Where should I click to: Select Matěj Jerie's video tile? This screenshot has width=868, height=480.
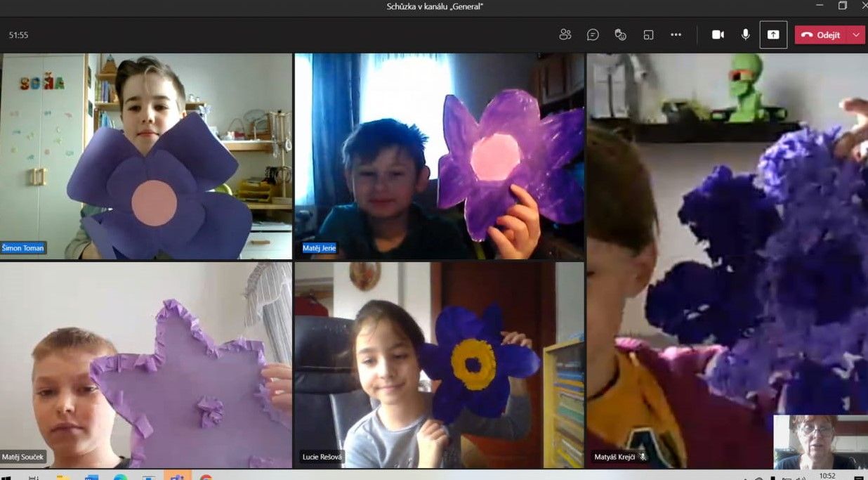439,156
